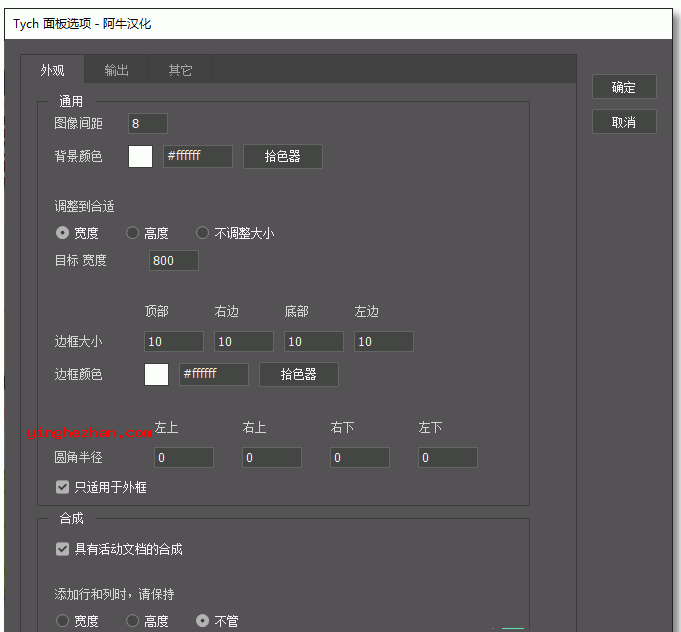Click the 图像间距 input field
The height and width of the screenshot is (632, 681).
point(148,124)
